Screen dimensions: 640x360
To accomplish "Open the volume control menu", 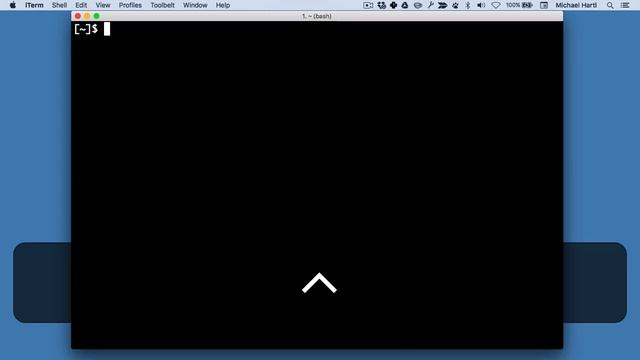I will tap(481, 5).
